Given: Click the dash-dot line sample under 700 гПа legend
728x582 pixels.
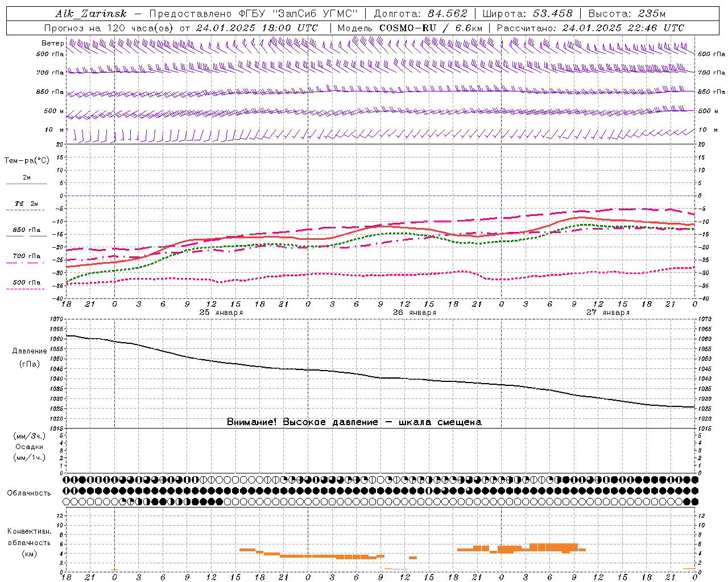Looking at the screenshot, I should (26, 263).
